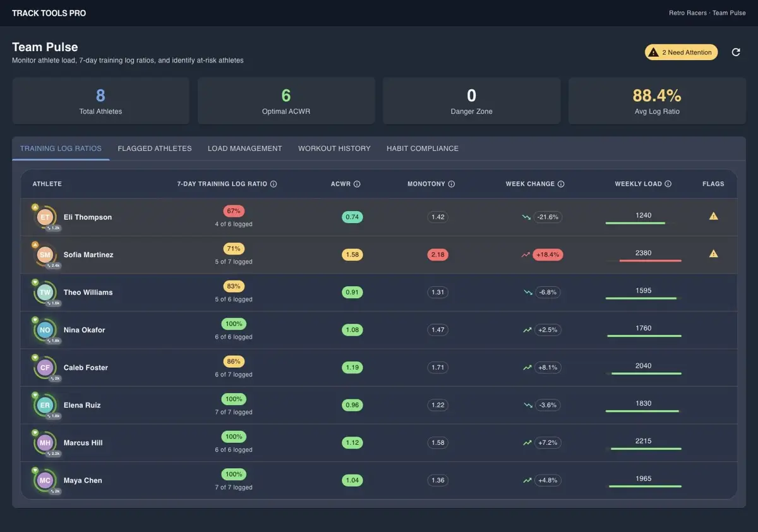The width and height of the screenshot is (758, 532).
Task: Click Theo Williams's TW avatar
Action: [x=45, y=292]
